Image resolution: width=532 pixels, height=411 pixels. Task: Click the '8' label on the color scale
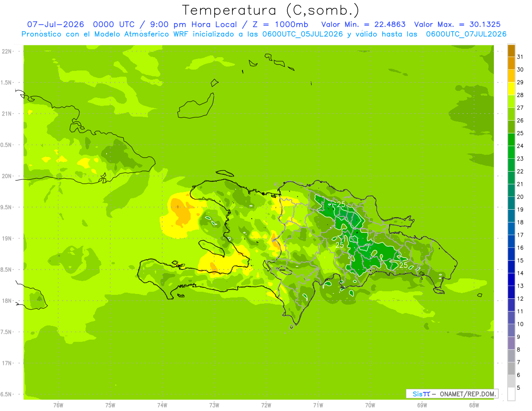click(519, 350)
